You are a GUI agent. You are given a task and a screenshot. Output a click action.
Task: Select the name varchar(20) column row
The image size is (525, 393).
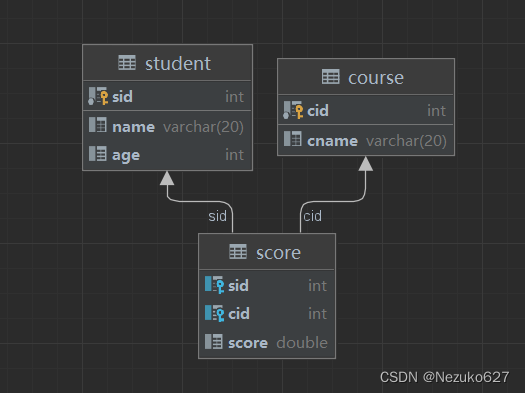point(167,127)
